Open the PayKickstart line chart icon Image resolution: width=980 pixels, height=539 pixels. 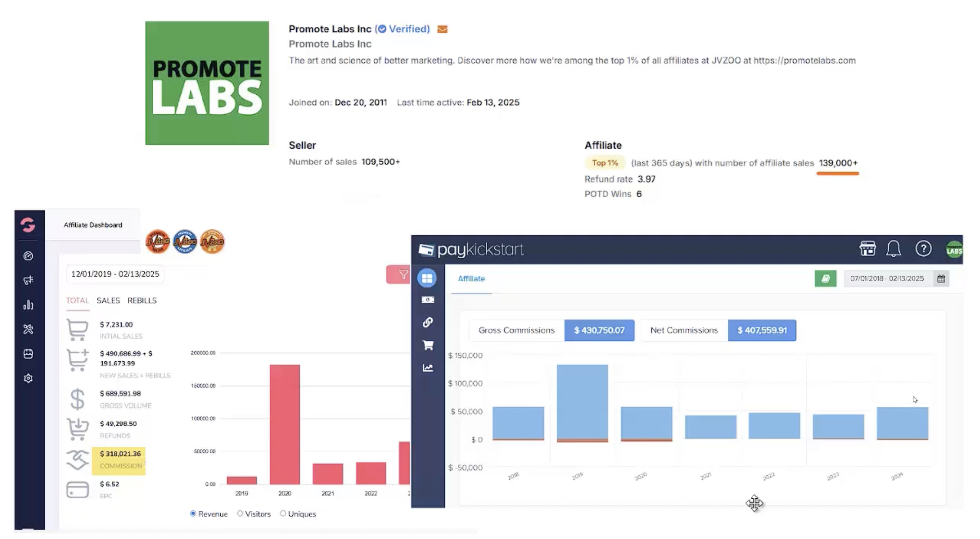[428, 367]
